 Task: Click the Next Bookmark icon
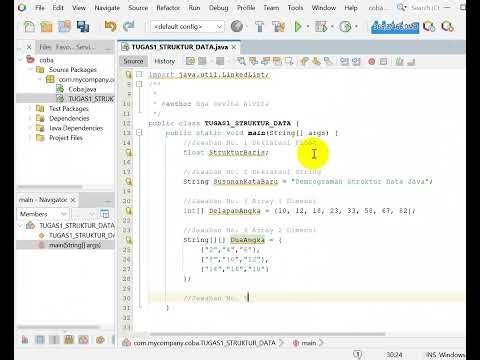click(x=316, y=61)
